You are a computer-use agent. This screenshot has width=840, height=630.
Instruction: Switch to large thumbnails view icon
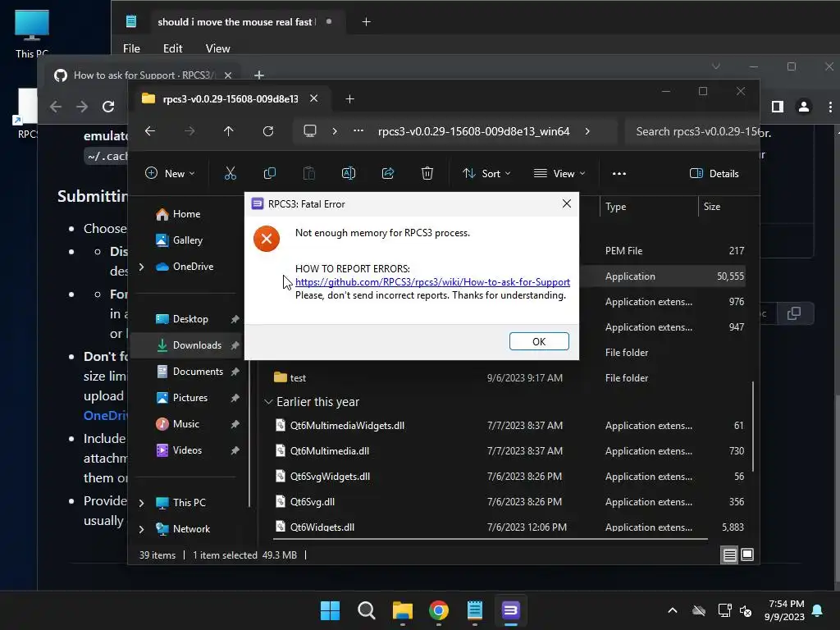click(747, 555)
